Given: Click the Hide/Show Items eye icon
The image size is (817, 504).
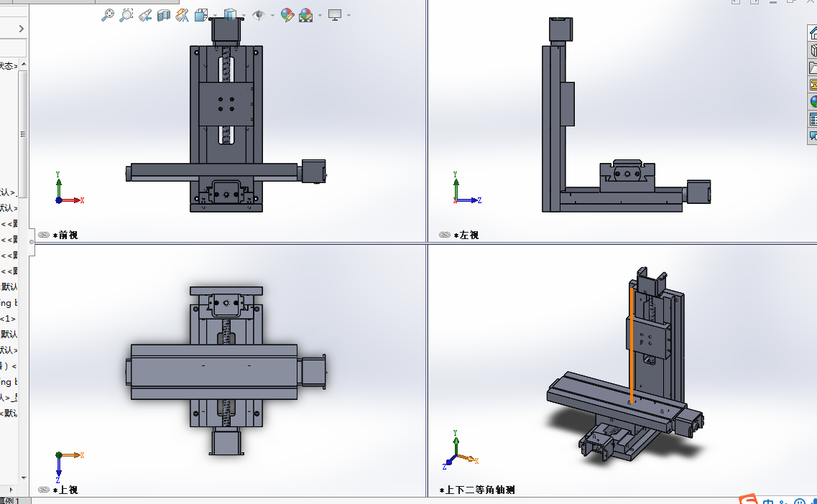Looking at the screenshot, I should click(259, 15).
